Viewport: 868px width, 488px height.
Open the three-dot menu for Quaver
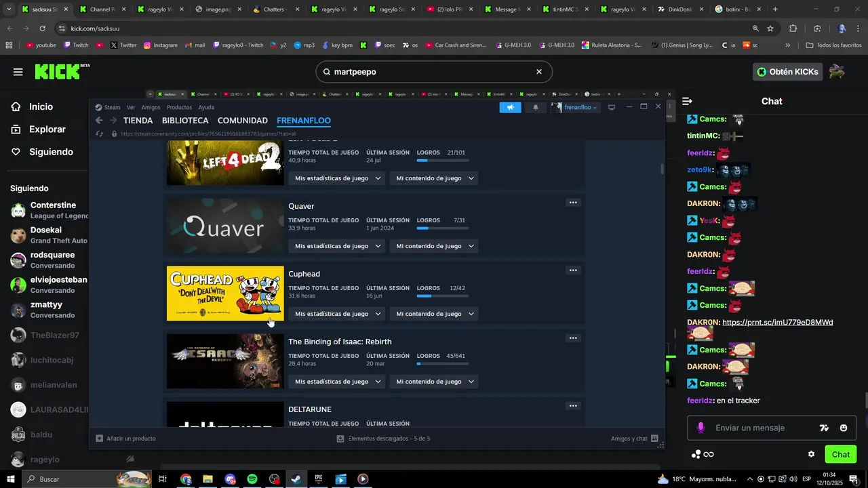(x=573, y=203)
